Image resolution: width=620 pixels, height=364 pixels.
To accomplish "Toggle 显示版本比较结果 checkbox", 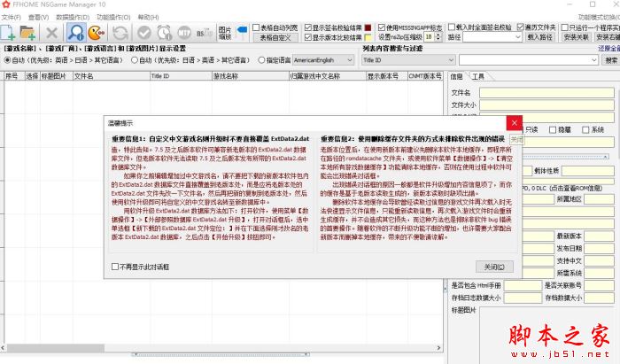I will [308, 37].
